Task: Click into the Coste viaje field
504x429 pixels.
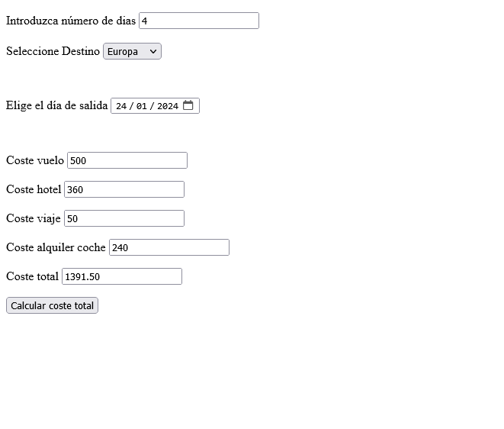Action: click(x=124, y=218)
